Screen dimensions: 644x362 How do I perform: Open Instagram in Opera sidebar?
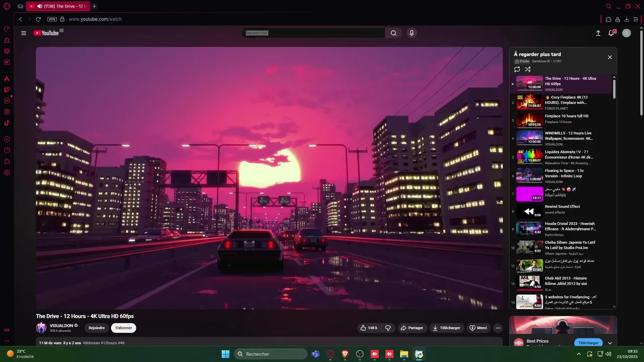point(7,112)
